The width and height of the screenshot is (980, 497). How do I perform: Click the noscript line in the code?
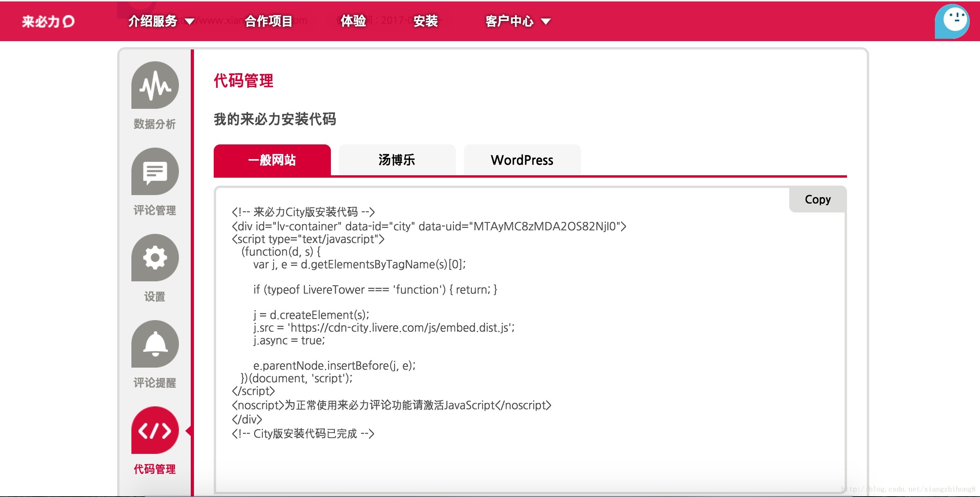[391, 405]
